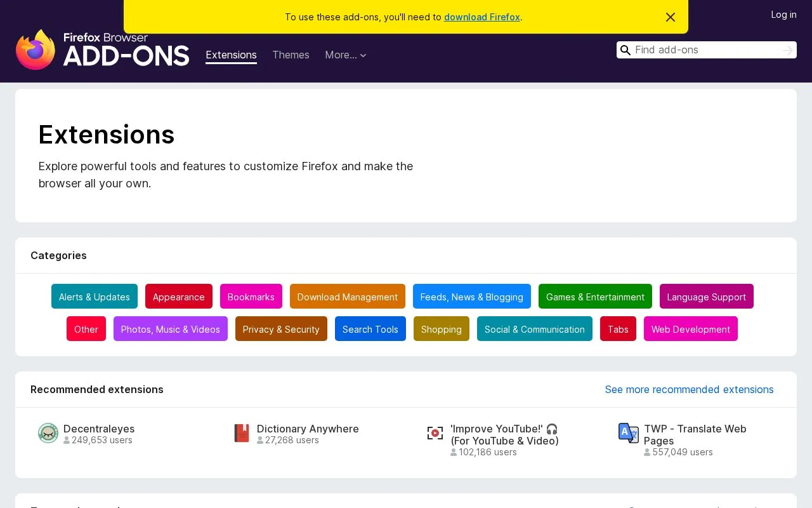The image size is (812, 508).
Task: Open the Shopping category
Action: point(442,329)
